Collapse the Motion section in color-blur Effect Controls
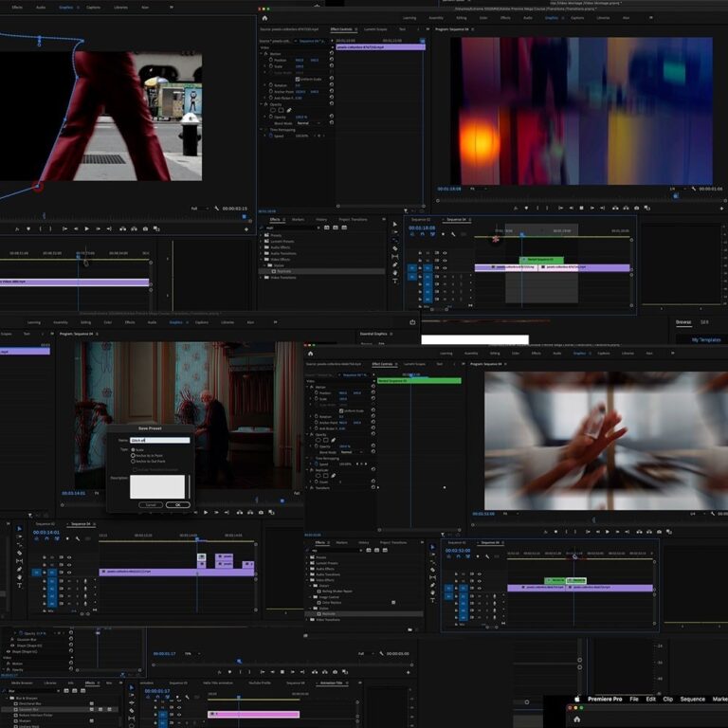Viewport: 728px width, 728px height. 262,54
